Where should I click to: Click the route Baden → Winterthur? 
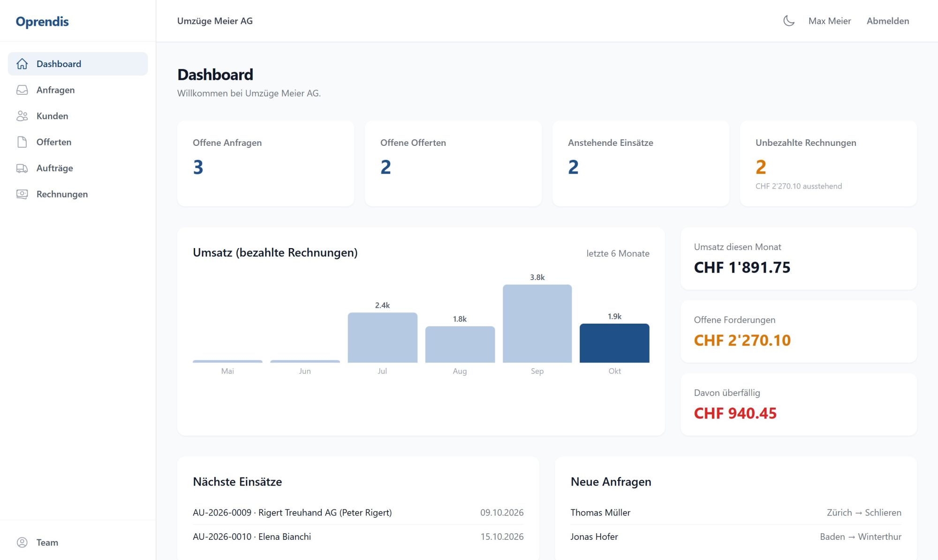[x=861, y=537]
